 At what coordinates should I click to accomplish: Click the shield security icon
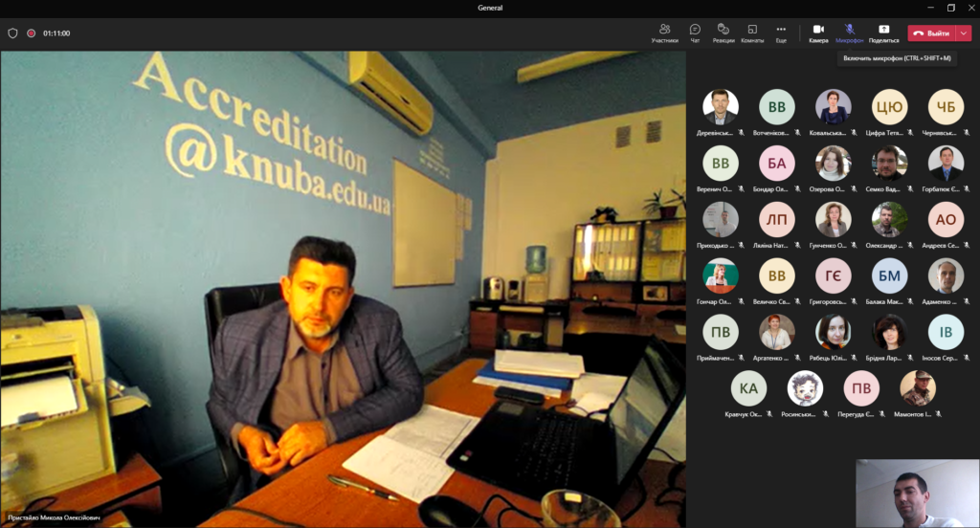12,33
